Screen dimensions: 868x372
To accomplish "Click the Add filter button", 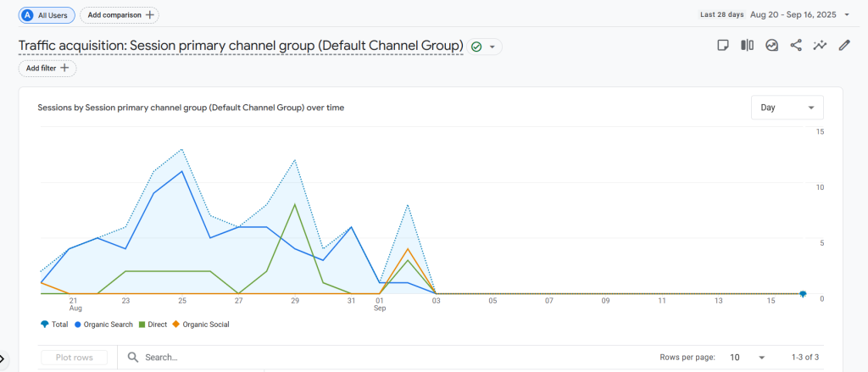I will coord(47,68).
